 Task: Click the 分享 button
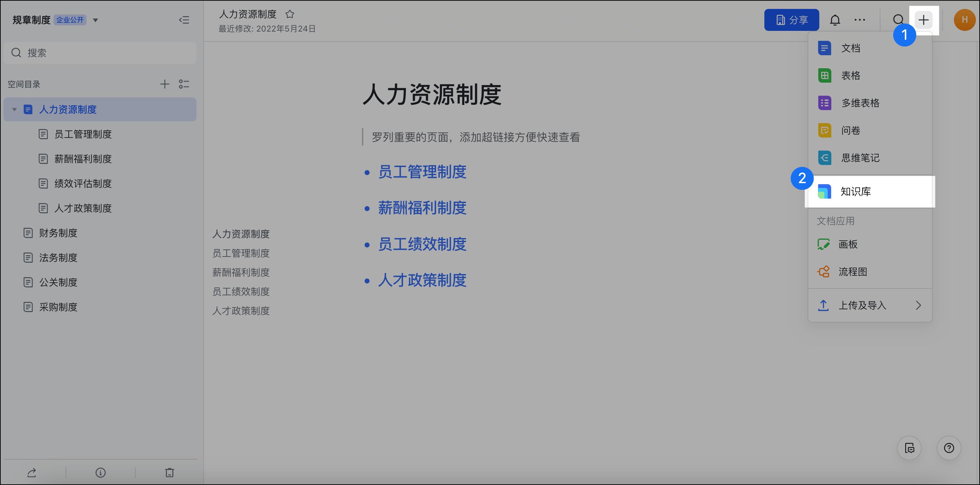pos(791,20)
